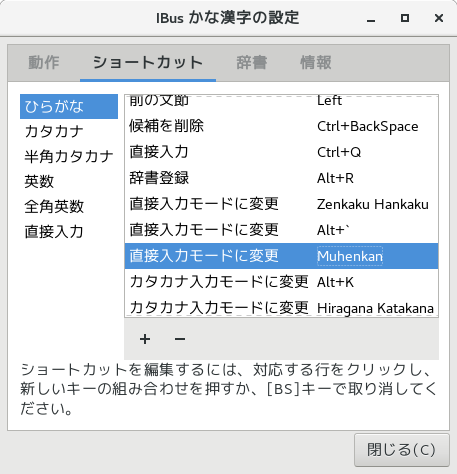This screenshot has height=474, width=457.
Task: Add a new shortcut with plus icon
Action: click(145, 339)
